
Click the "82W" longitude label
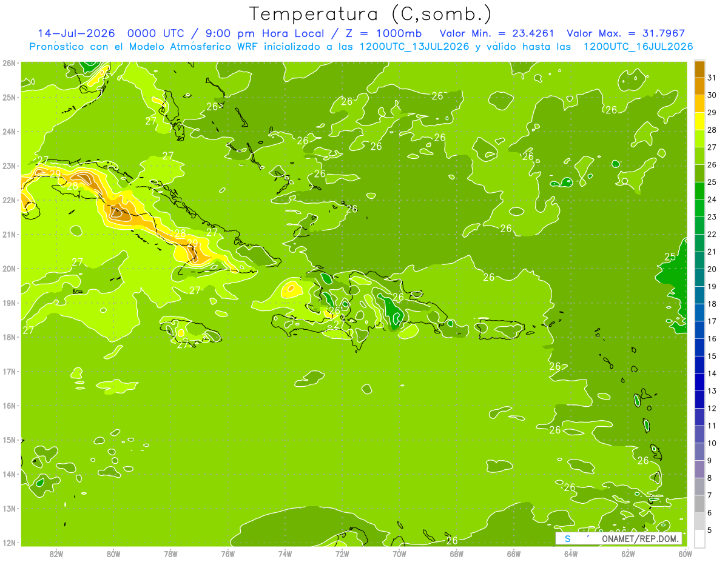[56, 554]
